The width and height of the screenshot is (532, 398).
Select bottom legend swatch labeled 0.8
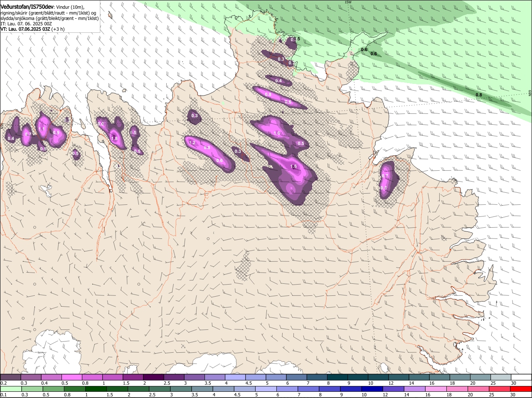(x=74, y=389)
